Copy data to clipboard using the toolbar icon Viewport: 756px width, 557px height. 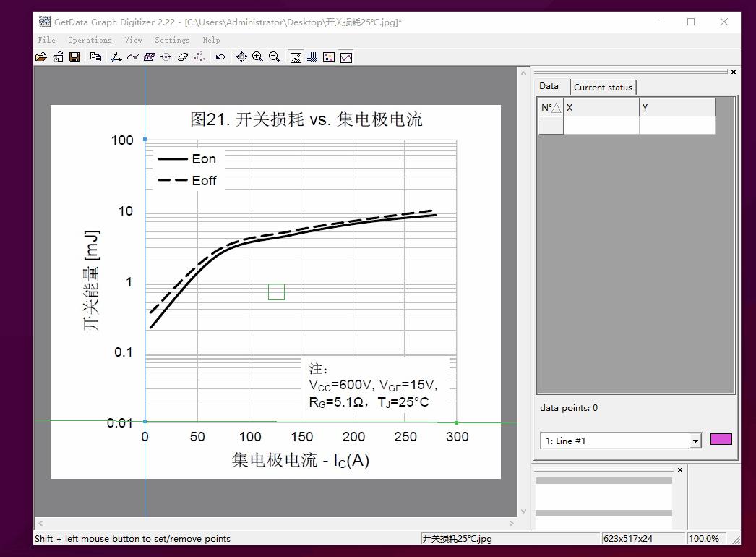pyautogui.click(x=95, y=57)
